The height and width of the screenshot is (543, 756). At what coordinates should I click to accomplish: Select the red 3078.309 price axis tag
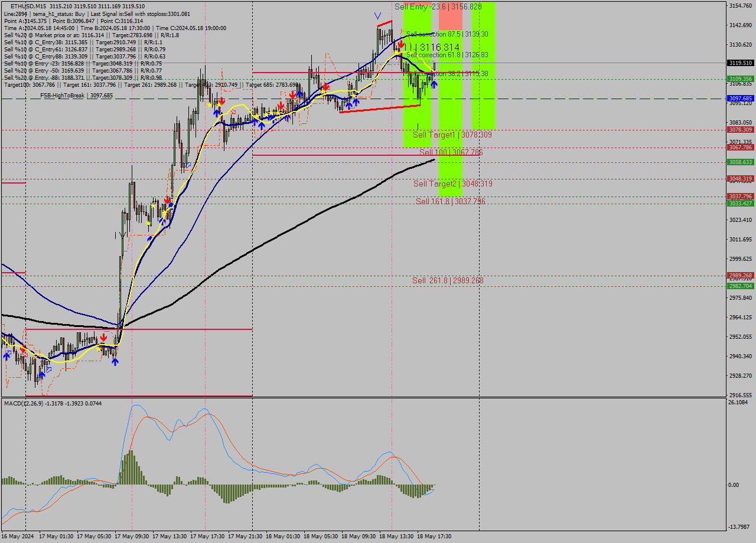740,130
